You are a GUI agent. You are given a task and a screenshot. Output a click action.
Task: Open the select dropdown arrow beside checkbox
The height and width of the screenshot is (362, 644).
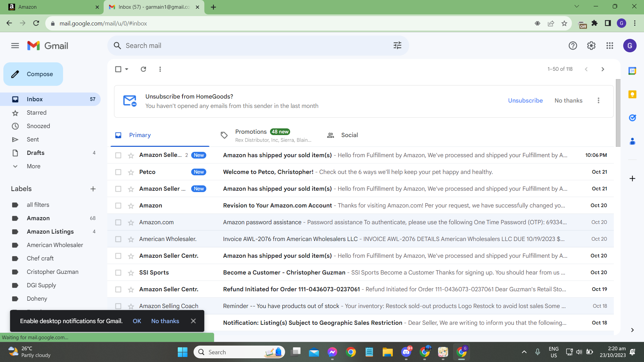(126, 69)
